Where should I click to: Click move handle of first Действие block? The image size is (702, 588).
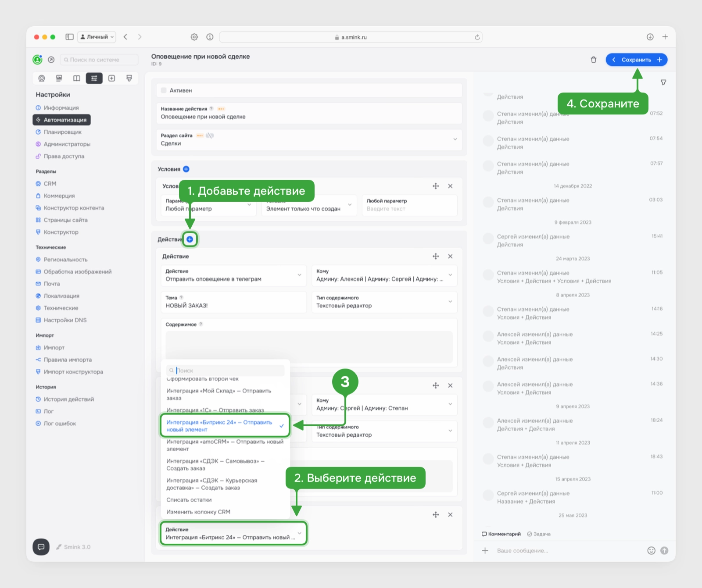click(436, 256)
